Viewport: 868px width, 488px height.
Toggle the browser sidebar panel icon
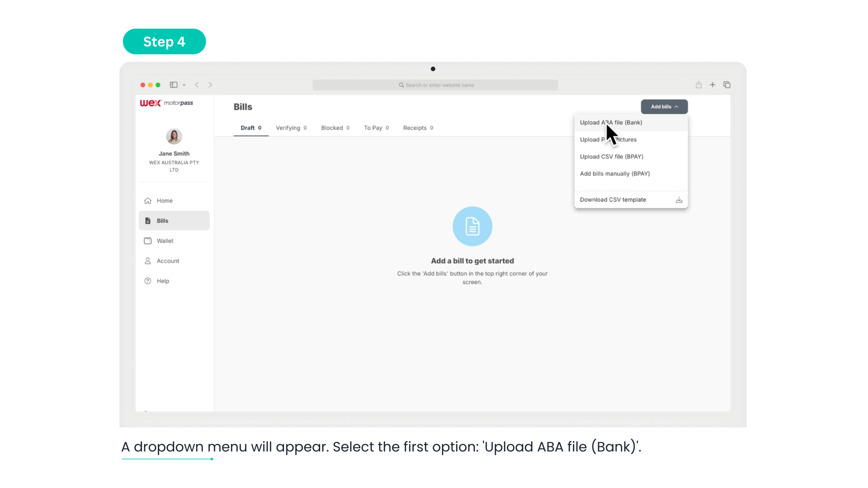[174, 85]
